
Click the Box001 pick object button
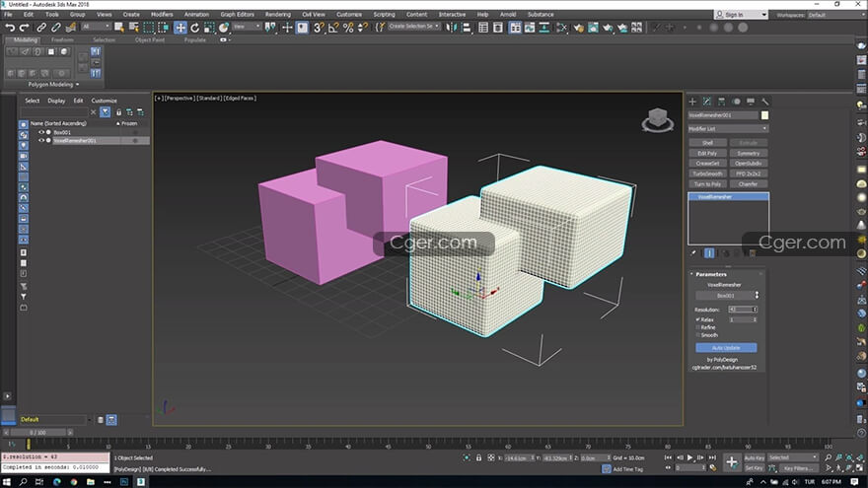click(725, 296)
